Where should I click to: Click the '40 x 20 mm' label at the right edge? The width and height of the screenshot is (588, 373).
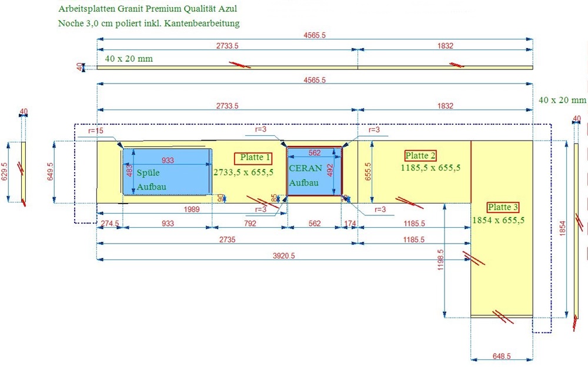[x=562, y=100]
